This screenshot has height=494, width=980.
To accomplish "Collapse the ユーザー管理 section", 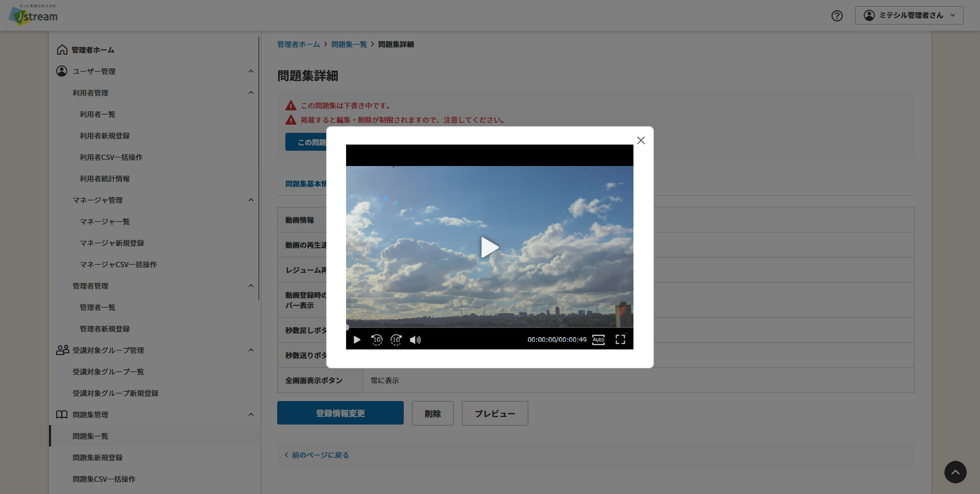I will click(x=251, y=71).
